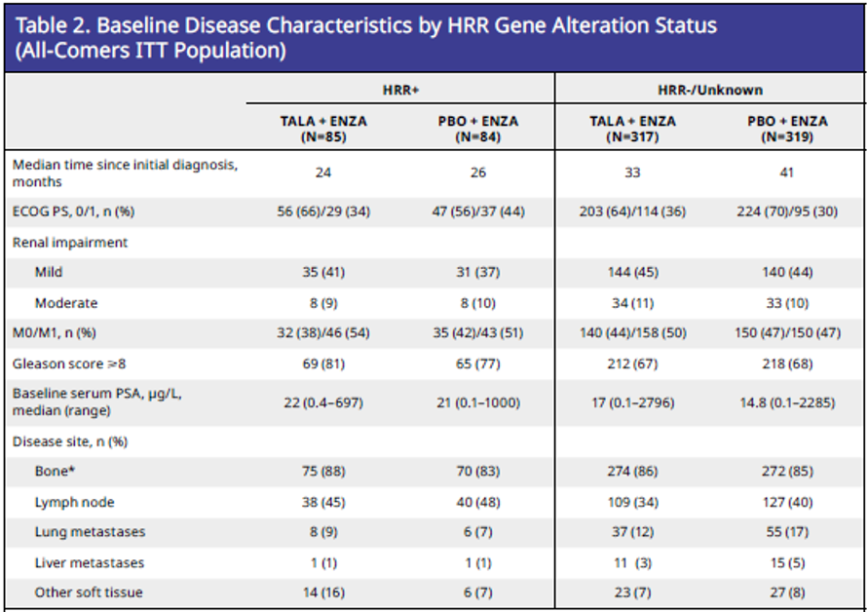
Task: Select the Median time since initial diagnosis row label
Action: click(124, 172)
